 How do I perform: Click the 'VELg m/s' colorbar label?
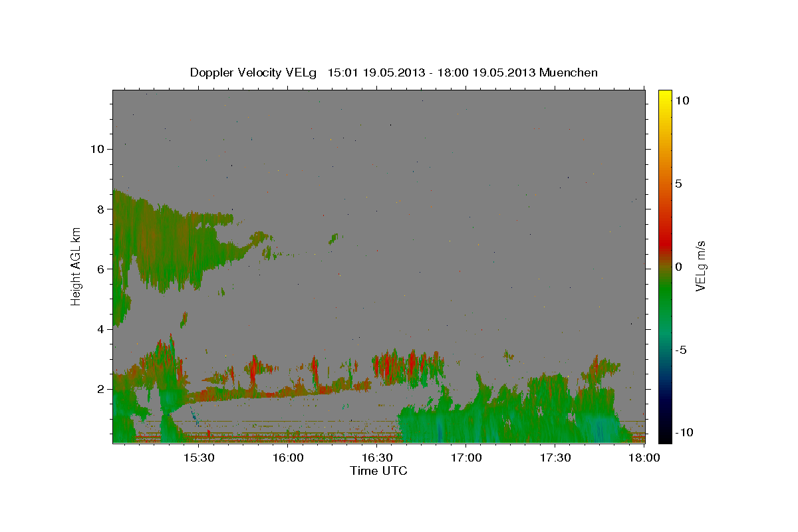coord(701,267)
